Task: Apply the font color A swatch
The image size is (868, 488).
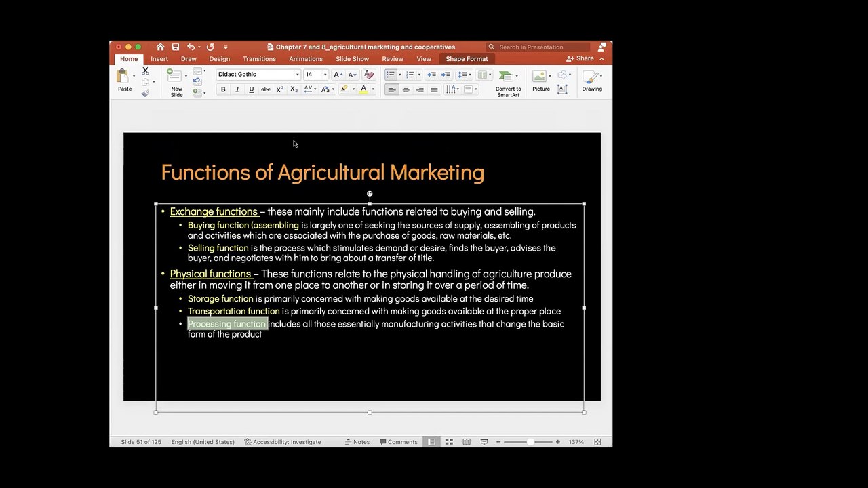Action: coord(363,89)
